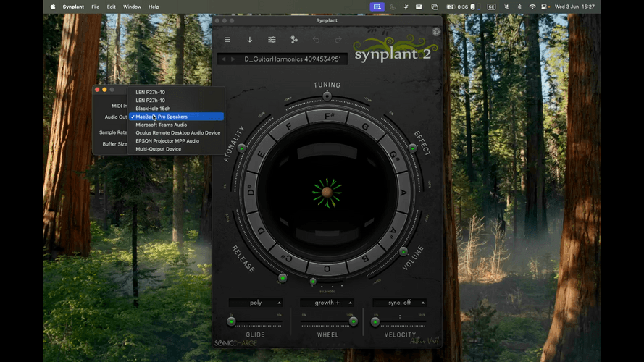Viewport: 644px width, 362px height.
Task: Click the Tuning knob handle
Action: pos(327,96)
